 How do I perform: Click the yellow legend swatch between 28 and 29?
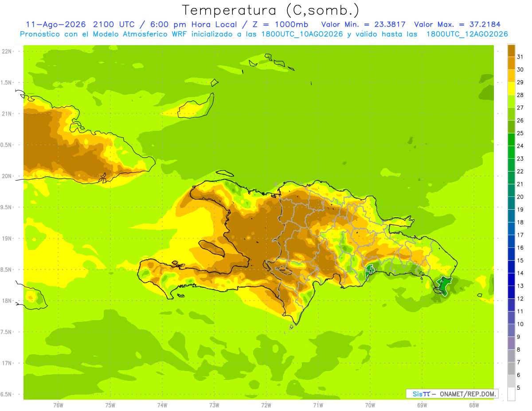pyautogui.click(x=511, y=89)
